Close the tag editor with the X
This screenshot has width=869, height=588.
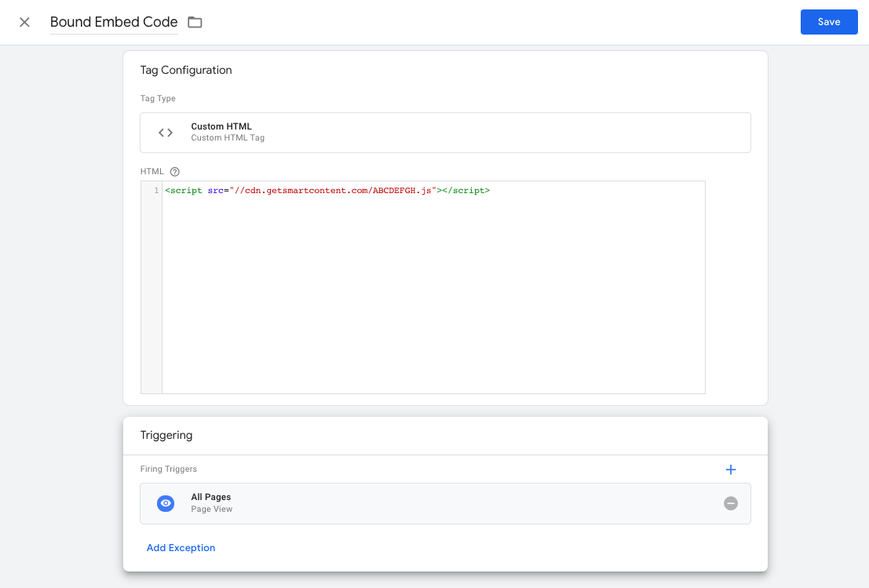[24, 22]
